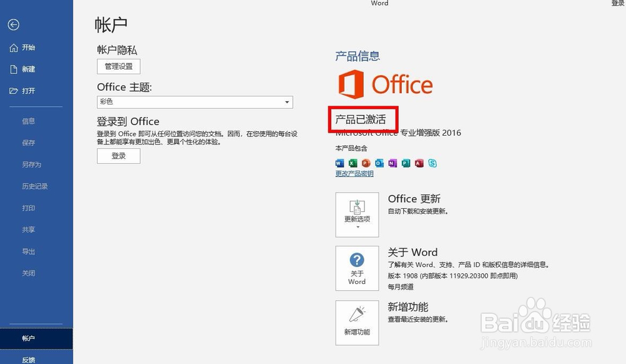Click the 关于 Word button
Viewport: 626px width, 364px height.
tap(357, 268)
